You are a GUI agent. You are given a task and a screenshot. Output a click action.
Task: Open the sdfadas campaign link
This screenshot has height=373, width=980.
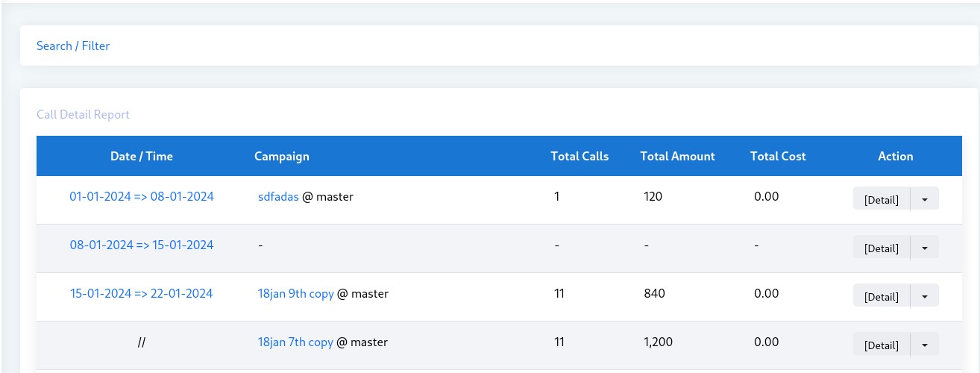pyautogui.click(x=278, y=197)
